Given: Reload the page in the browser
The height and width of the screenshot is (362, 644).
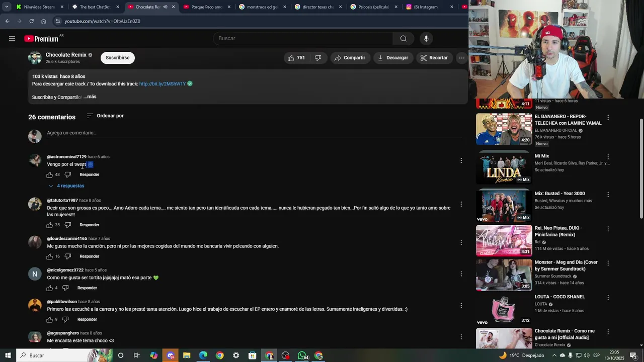Looking at the screenshot, I should (x=31, y=21).
